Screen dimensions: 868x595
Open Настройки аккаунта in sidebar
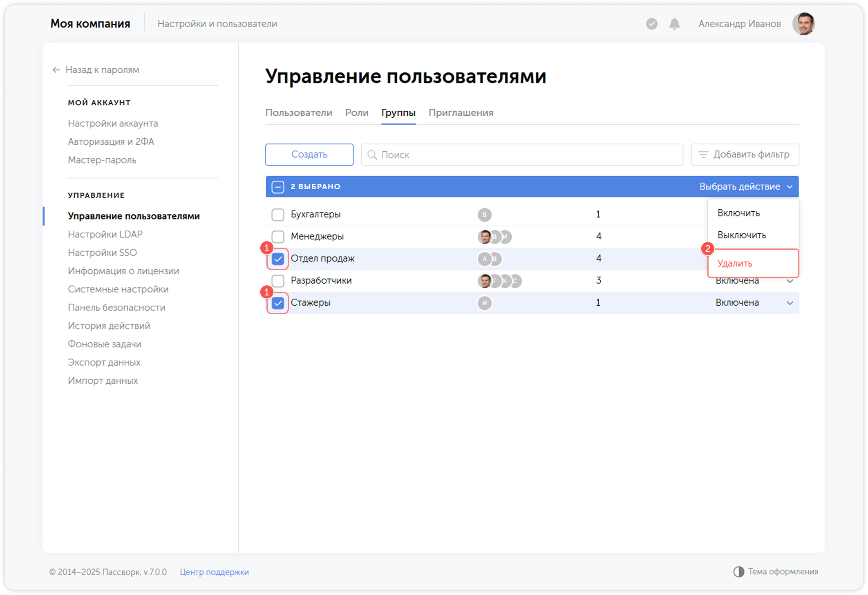coord(113,123)
